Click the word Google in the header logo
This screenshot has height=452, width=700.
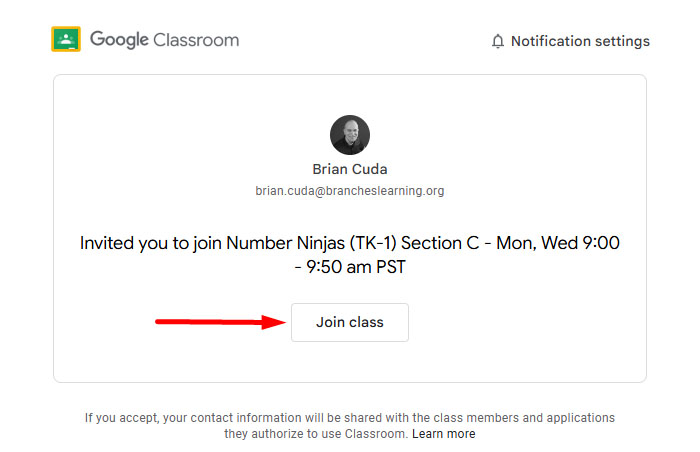coord(119,40)
